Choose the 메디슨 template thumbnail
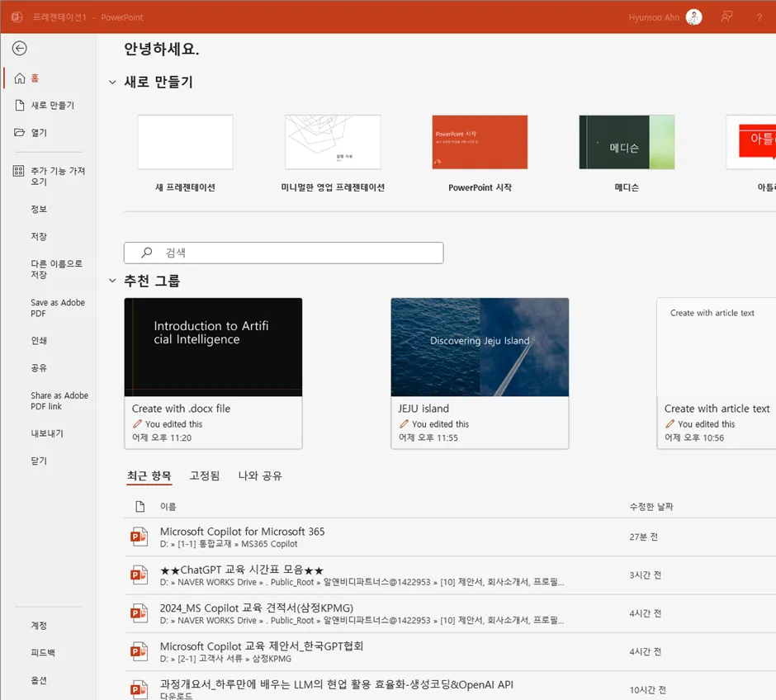 [627, 142]
